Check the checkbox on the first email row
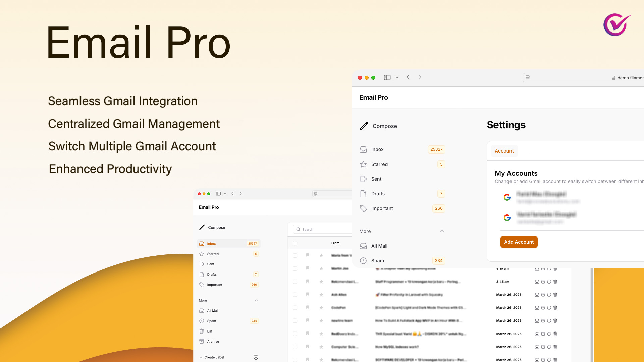Image resolution: width=644 pixels, height=362 pixels. 295,256
